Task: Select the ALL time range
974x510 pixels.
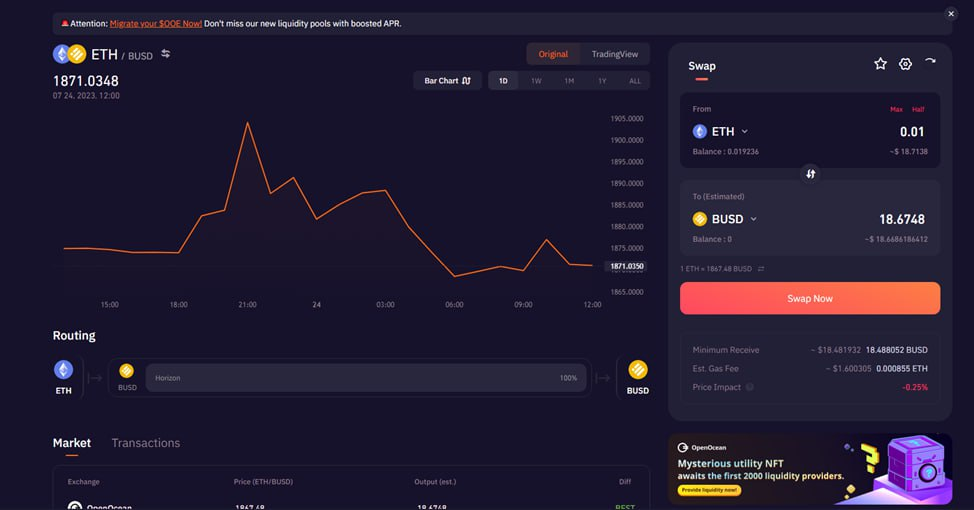Action: (x=634, y=81)
